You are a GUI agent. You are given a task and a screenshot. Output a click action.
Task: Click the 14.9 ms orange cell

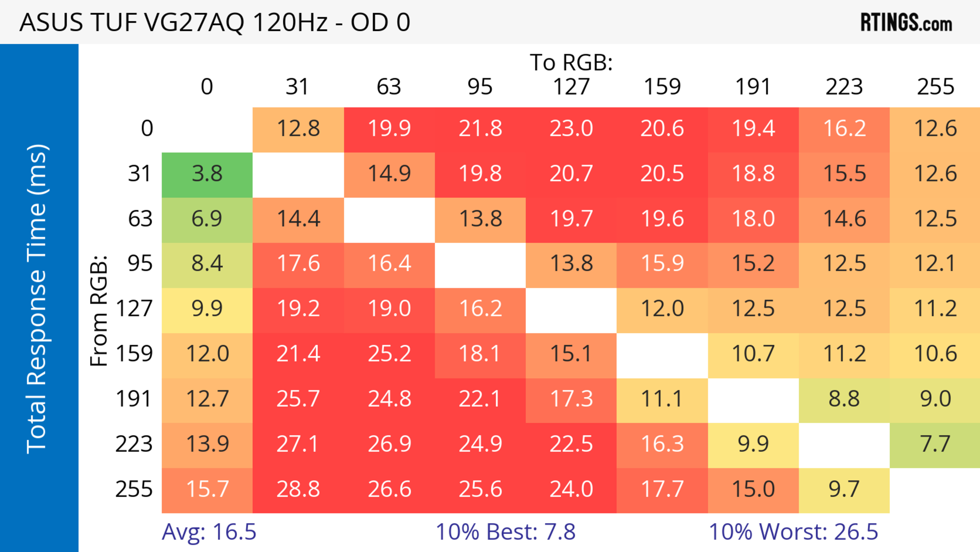tap(389, 174)
